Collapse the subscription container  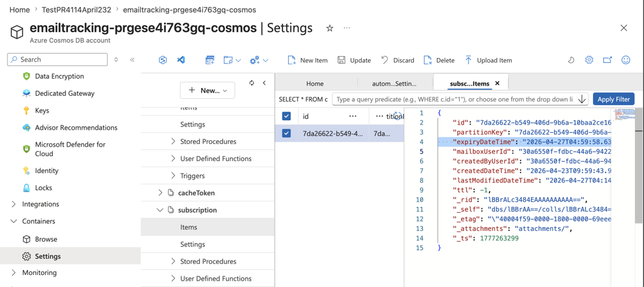[x=160, y=210]
